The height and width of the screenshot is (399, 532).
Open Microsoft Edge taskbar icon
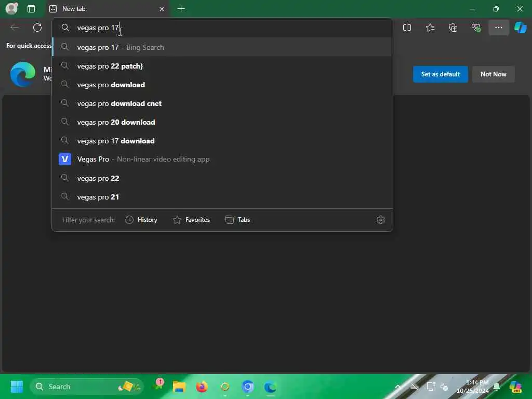(270, 387)
